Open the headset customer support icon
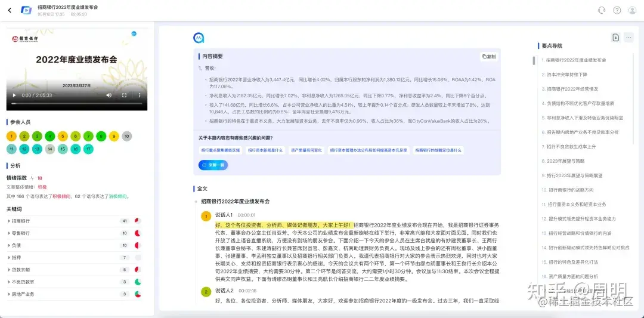 coord(602,10)
